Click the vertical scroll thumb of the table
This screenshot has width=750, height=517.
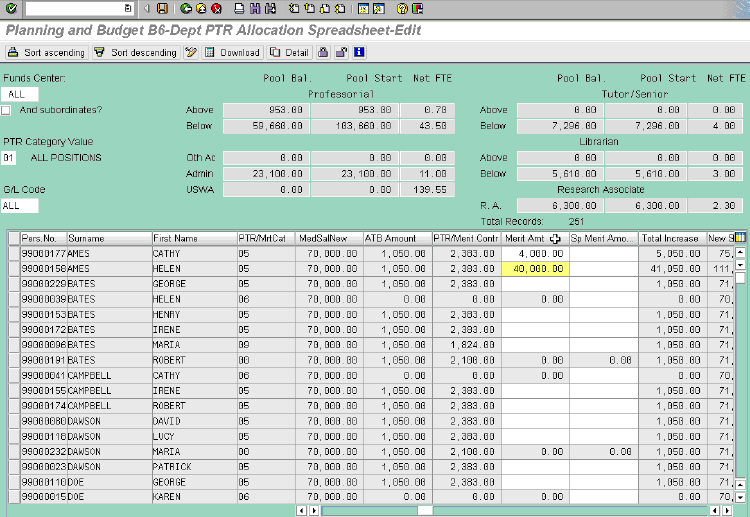(740, 278)
